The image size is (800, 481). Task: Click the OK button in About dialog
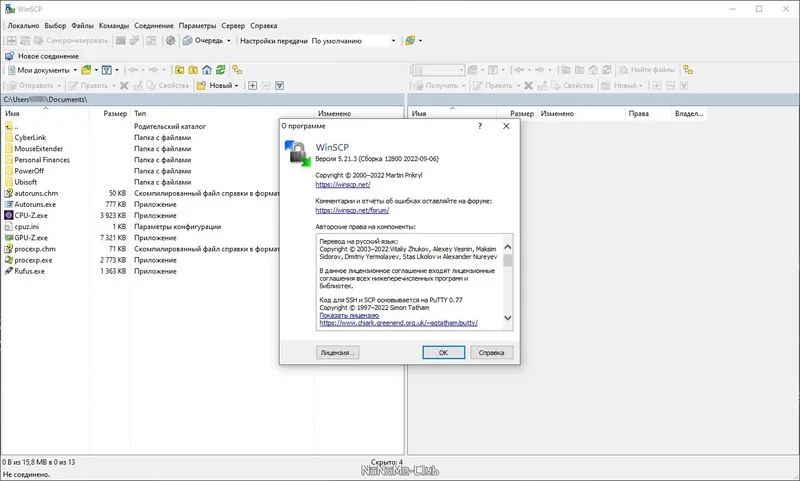(x=443, y=352)
